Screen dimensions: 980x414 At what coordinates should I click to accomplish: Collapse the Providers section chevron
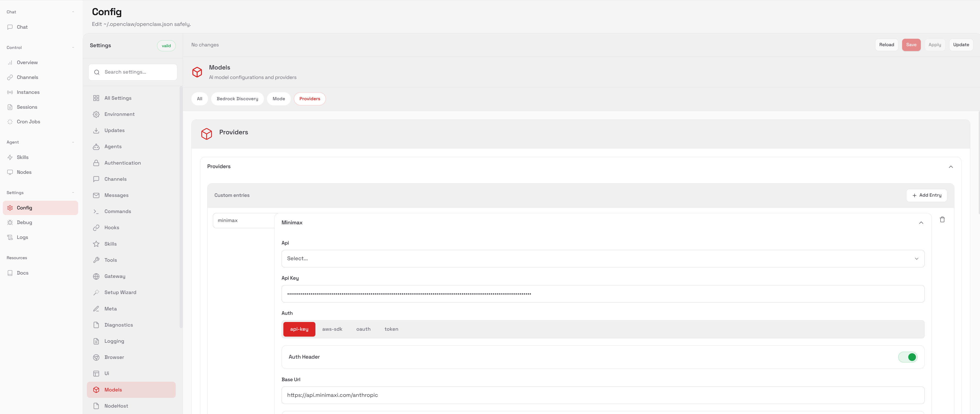click(x=950, y=167)
